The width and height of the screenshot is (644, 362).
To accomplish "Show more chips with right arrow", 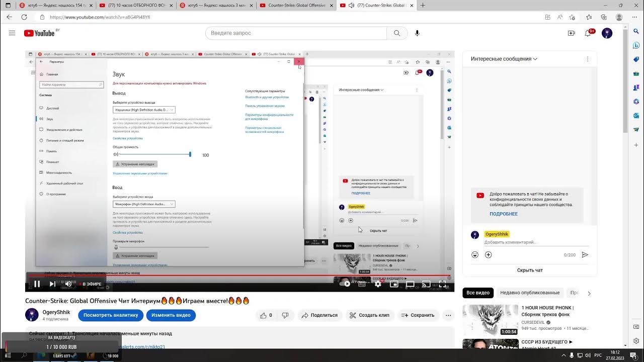I will tap(589, 293).
